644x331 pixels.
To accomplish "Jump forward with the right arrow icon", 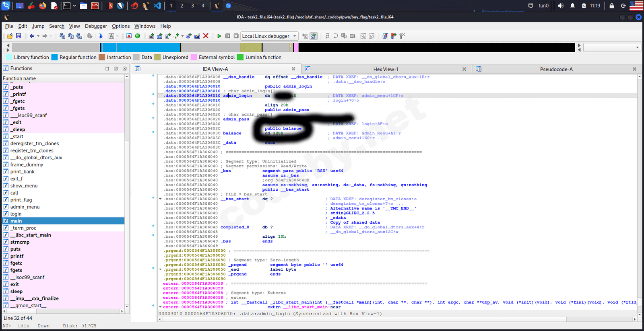I will click(45, 36).
